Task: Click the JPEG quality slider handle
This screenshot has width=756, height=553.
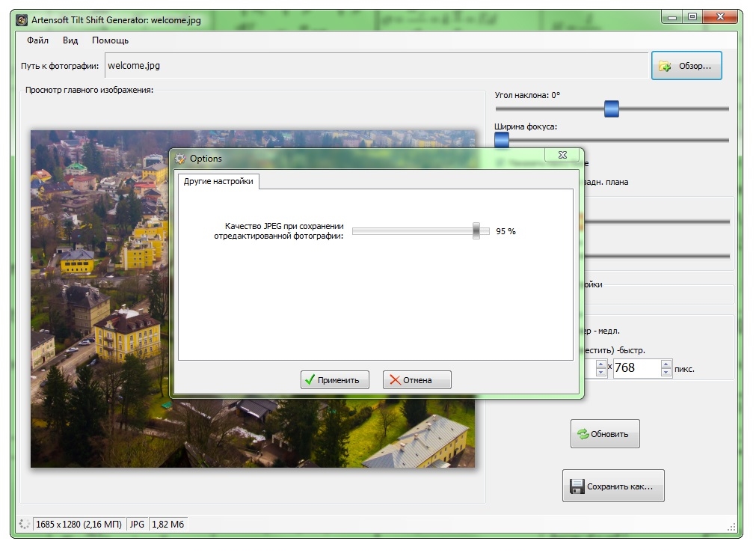Action: point(476,231)
